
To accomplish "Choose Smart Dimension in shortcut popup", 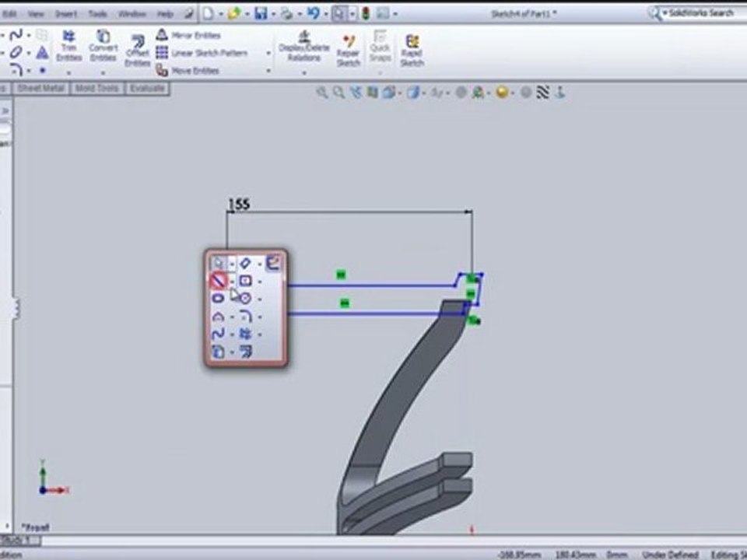I will tap(245, 264).
